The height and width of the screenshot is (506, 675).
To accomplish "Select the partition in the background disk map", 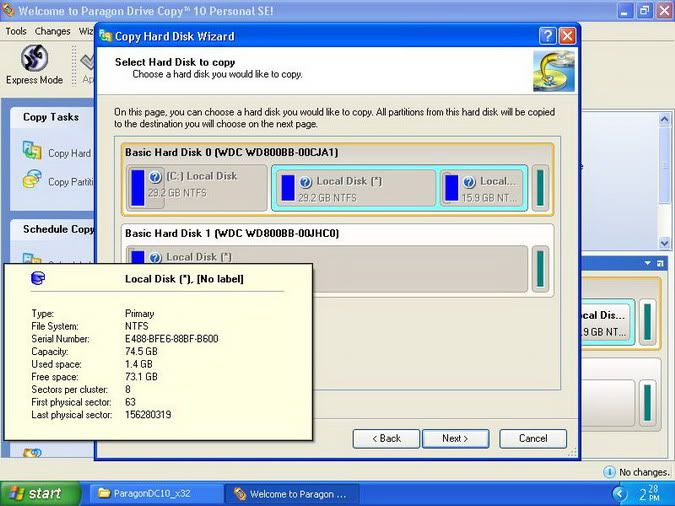I will click(608, 323).
